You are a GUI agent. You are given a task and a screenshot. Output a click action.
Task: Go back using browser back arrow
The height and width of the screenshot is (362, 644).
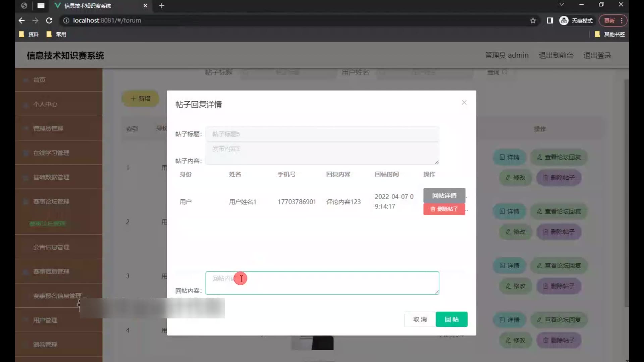(22, 20)
